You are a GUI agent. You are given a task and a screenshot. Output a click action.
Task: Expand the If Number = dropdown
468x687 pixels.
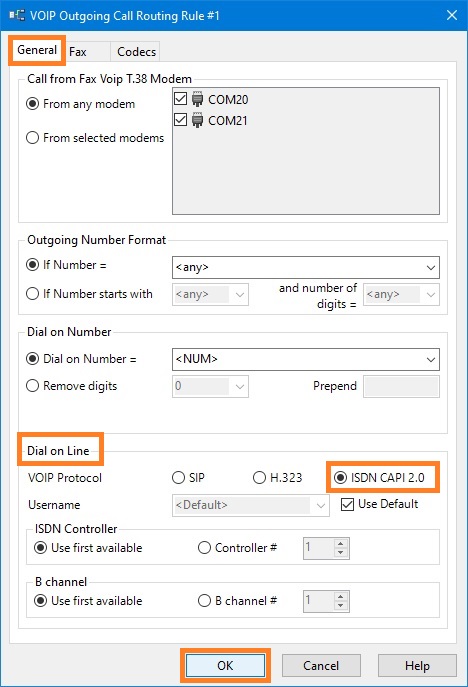coord(306,267)
